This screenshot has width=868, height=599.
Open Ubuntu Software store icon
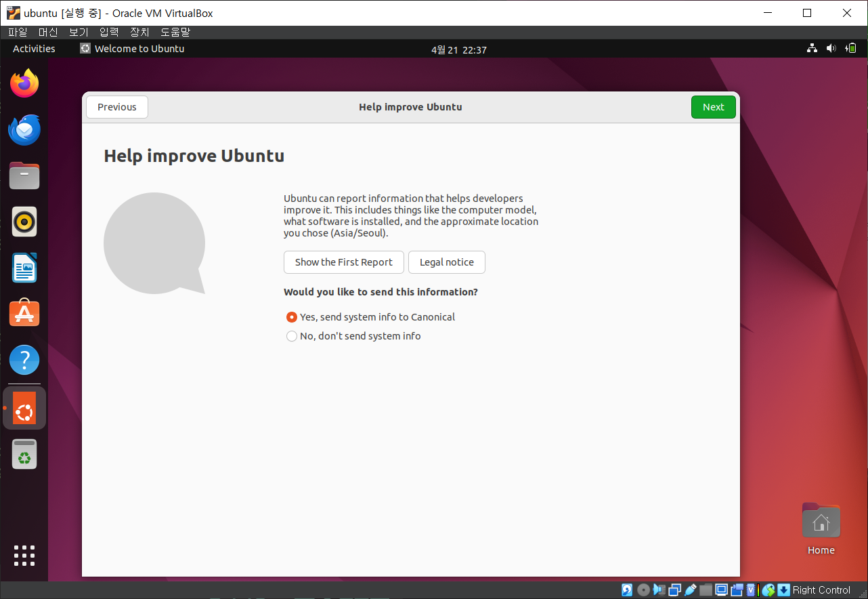click(24, 314)
